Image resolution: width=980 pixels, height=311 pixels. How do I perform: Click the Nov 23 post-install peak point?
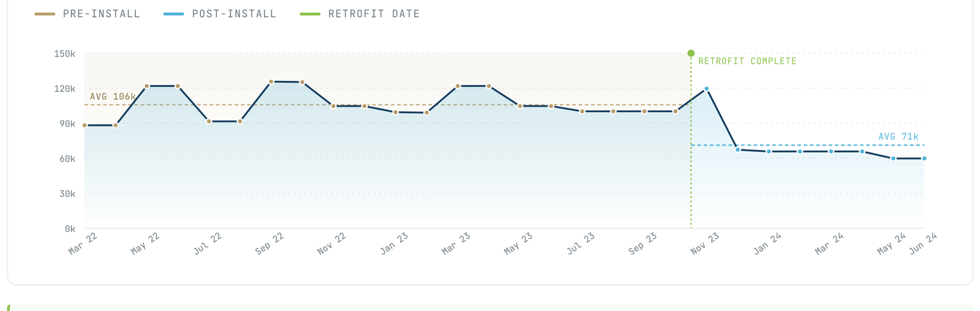707,89
